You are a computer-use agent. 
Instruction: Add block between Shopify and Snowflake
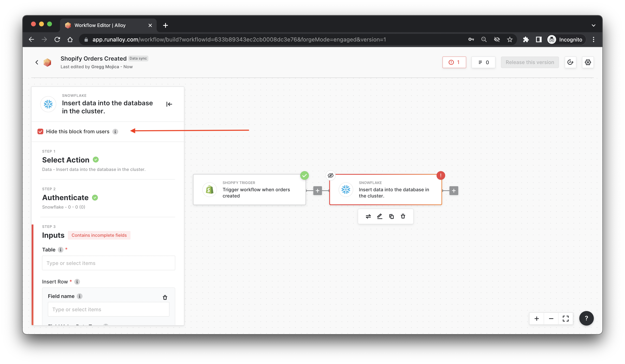(318, 191)
